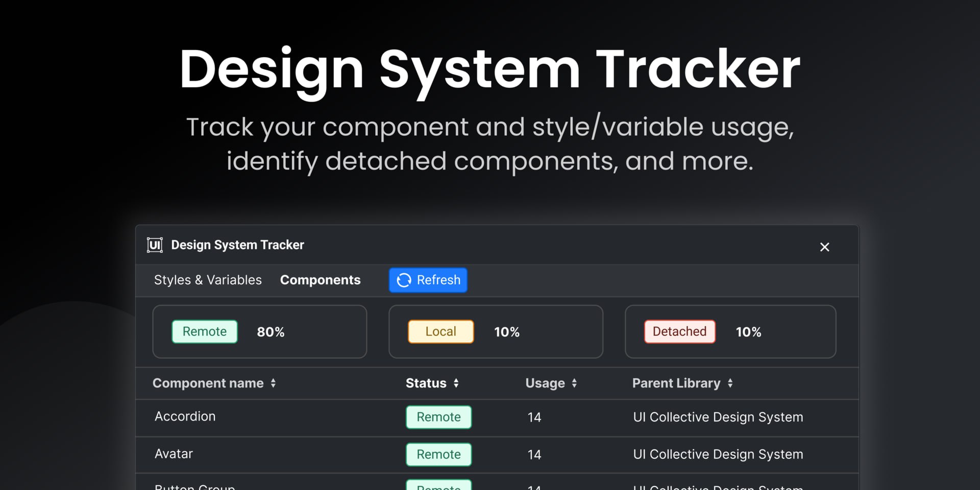Select the Components tab

tap(320, 280)
